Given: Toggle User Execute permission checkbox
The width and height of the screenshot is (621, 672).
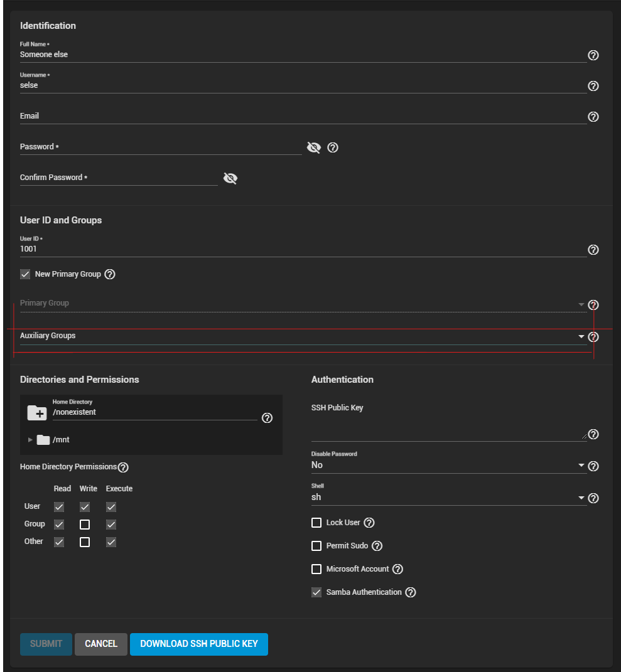Looking at the screenshot, I should tap(111, 507).
